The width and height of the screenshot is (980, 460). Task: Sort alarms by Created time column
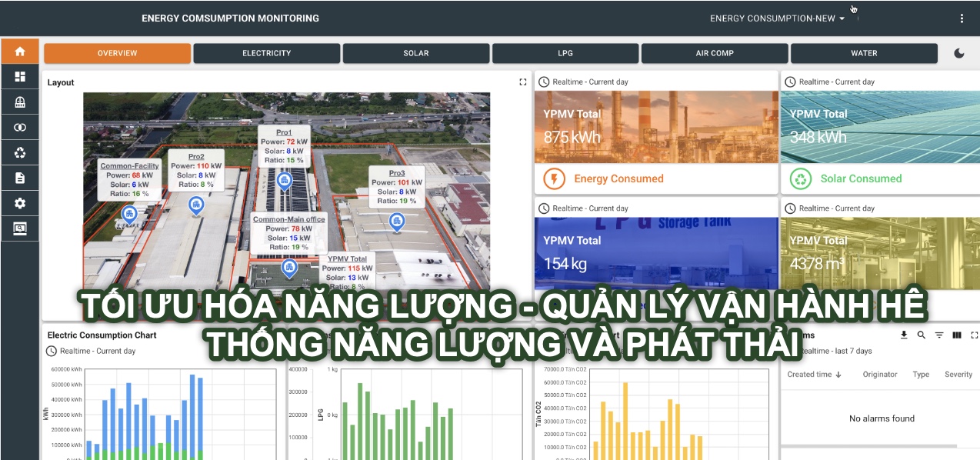point(814,375)
